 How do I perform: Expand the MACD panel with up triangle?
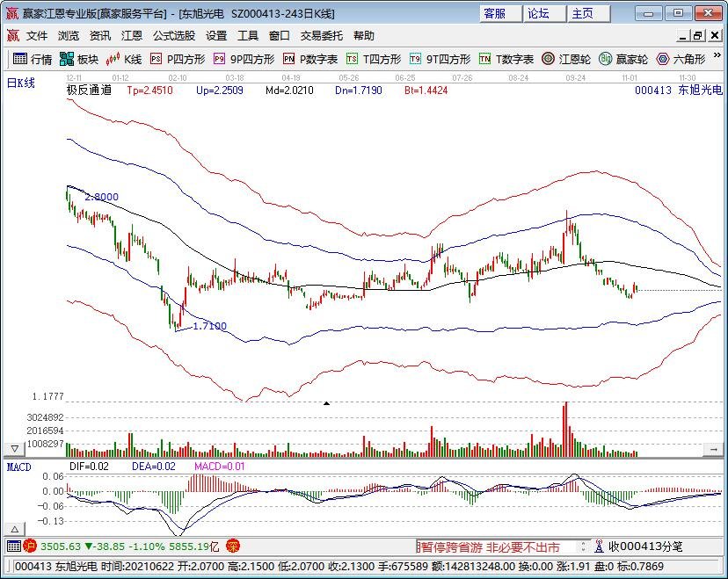click(13, 529)
